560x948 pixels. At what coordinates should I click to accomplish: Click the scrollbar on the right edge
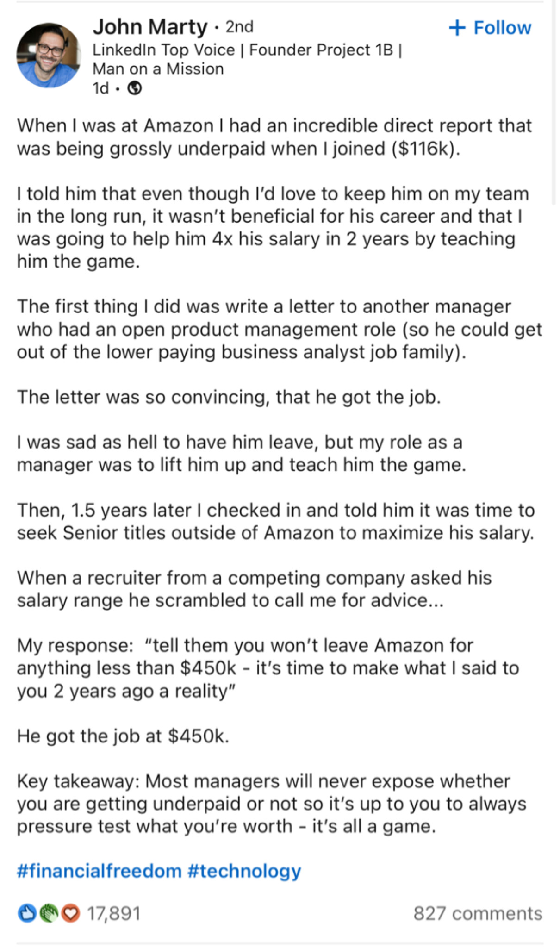click(x=554, y=102)
